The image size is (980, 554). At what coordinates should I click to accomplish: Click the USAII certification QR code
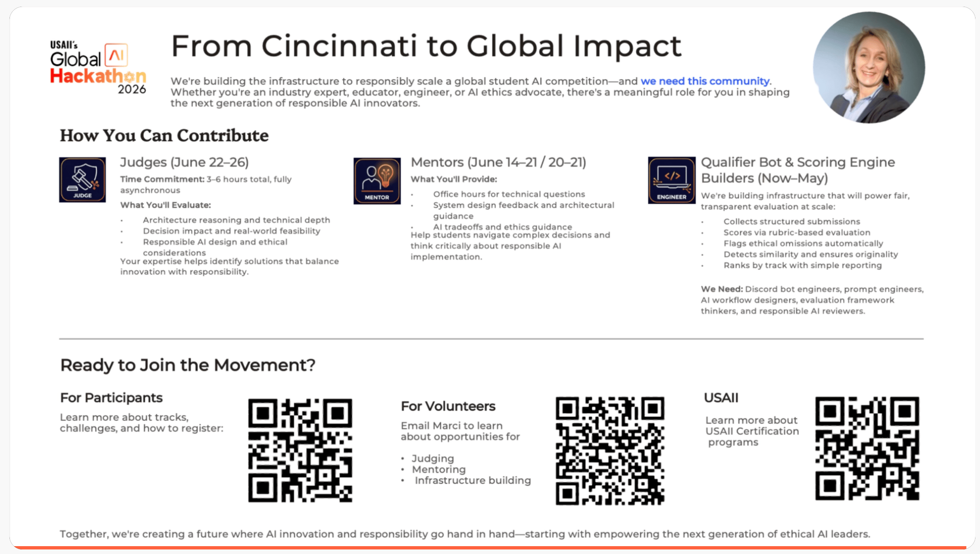(867, 449)
